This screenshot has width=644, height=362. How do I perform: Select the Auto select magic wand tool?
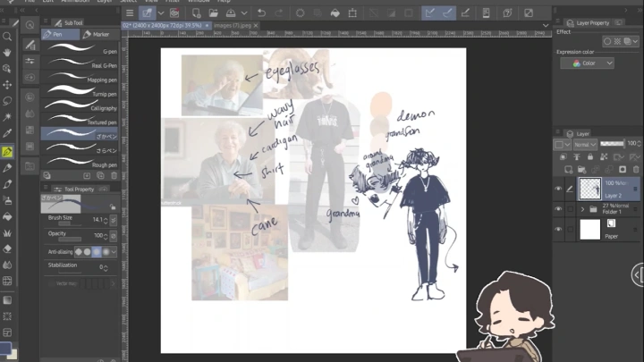tap(7, 117)
